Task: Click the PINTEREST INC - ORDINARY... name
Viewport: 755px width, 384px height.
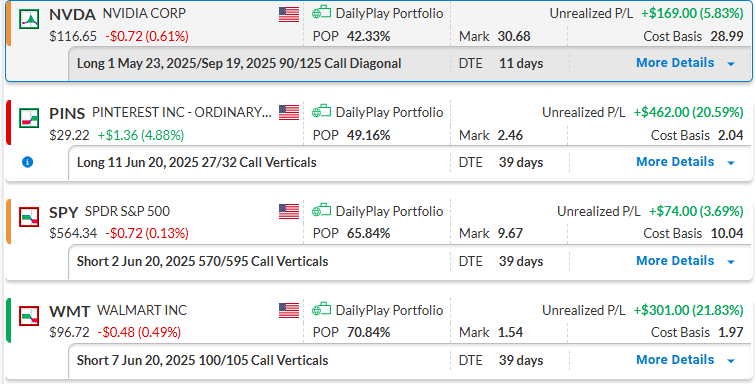Action: coord(182,112)
